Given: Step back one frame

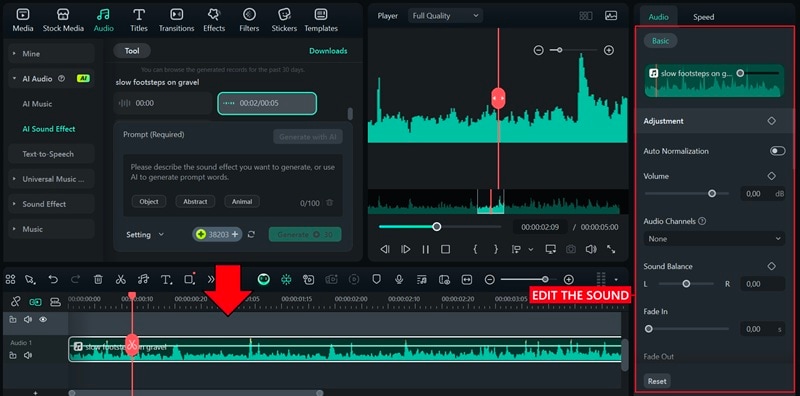Looking at the screenshot, I should pyautogui.click(x=385, y=249).
